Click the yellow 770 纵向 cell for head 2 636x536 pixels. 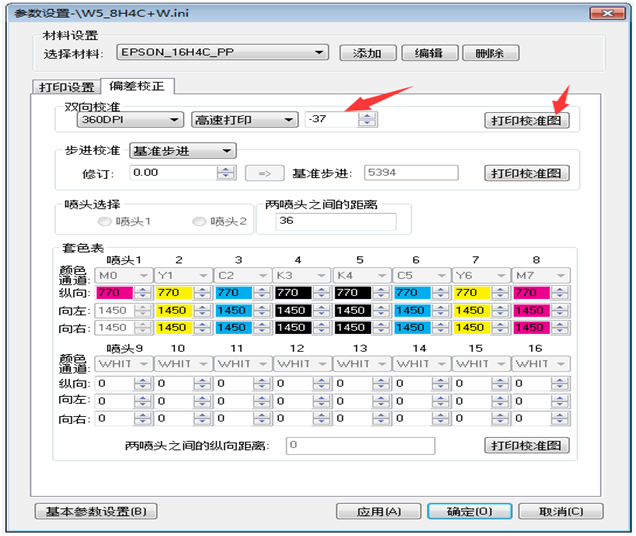coord(174,293)
